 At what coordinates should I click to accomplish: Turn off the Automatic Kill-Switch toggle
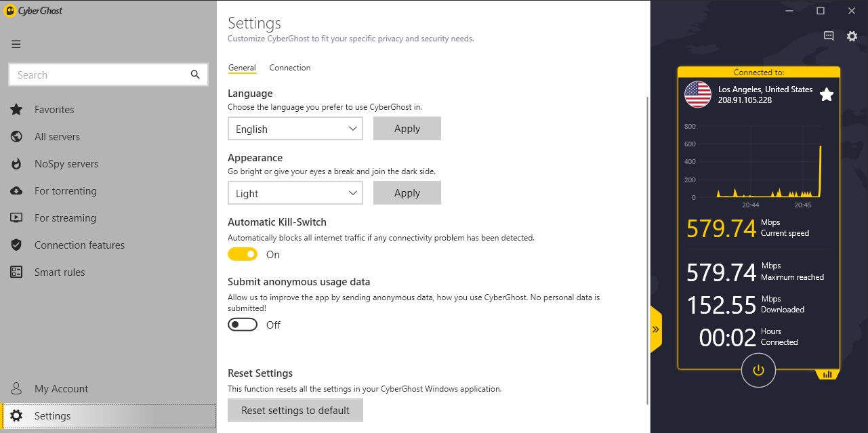click(243, 254)
